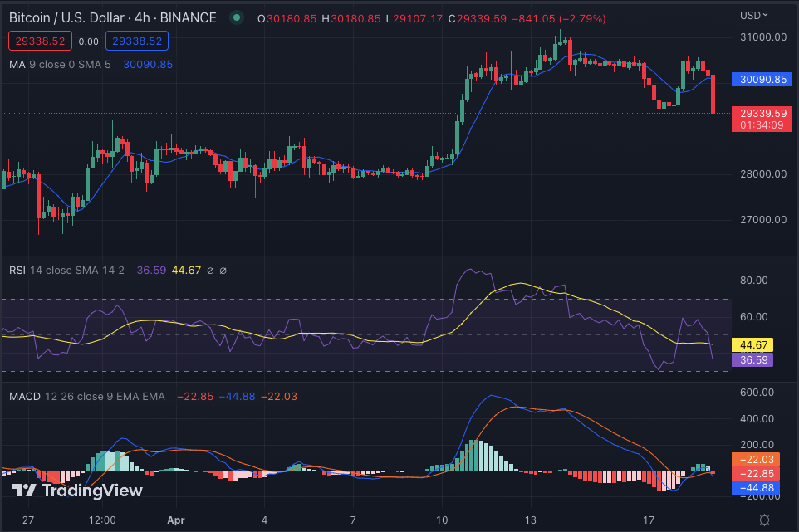The image size is (799, 532).
Task: Click the blue buy price 29338.52 button
Action: pyautogui.click(x=136, y=41)
